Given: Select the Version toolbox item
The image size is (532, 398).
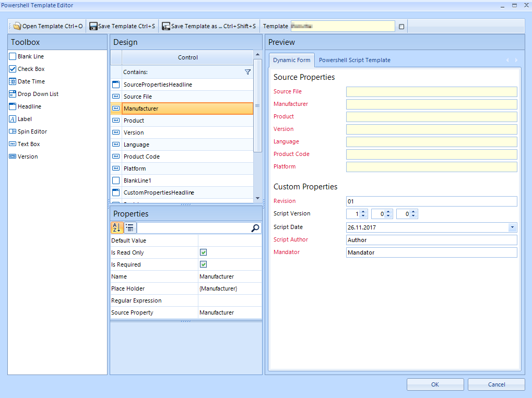Looking at the screenshot, I should tap(23, 156).
